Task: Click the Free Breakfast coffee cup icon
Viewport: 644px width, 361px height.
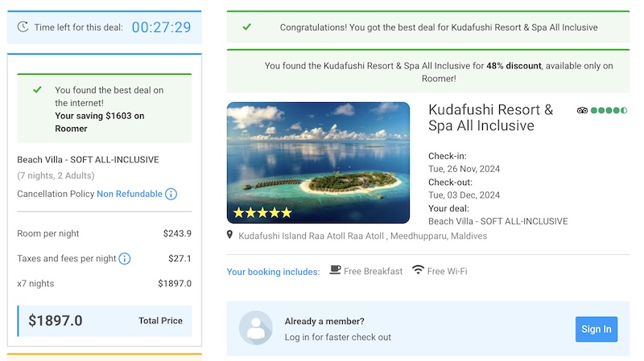Action: tap(335, 270)
